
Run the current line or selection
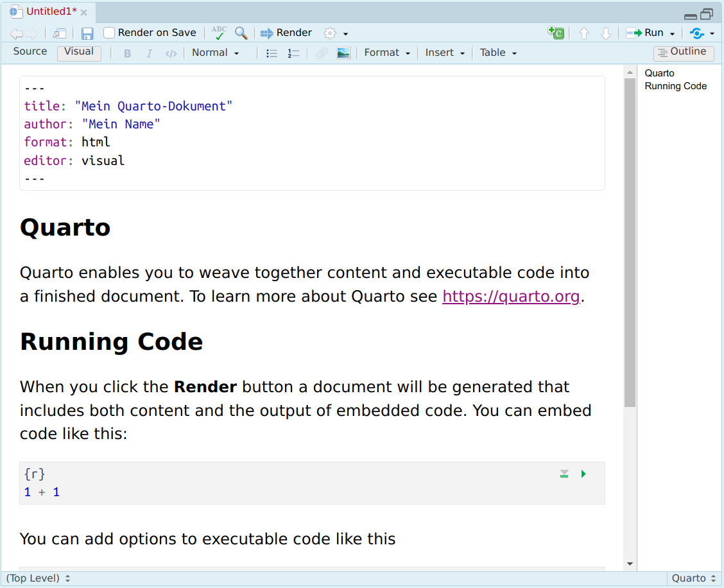pyautogui.click(x=644, y=33)
